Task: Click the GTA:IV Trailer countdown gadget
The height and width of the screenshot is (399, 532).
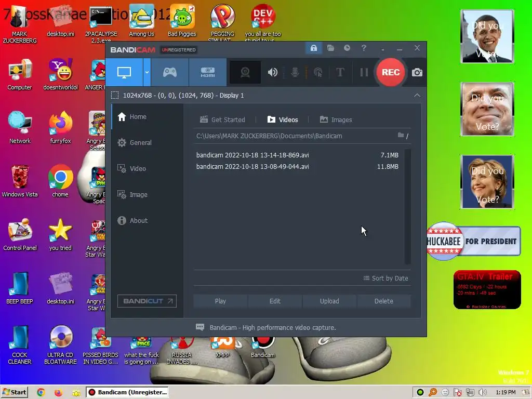Action: coord(487,290)
